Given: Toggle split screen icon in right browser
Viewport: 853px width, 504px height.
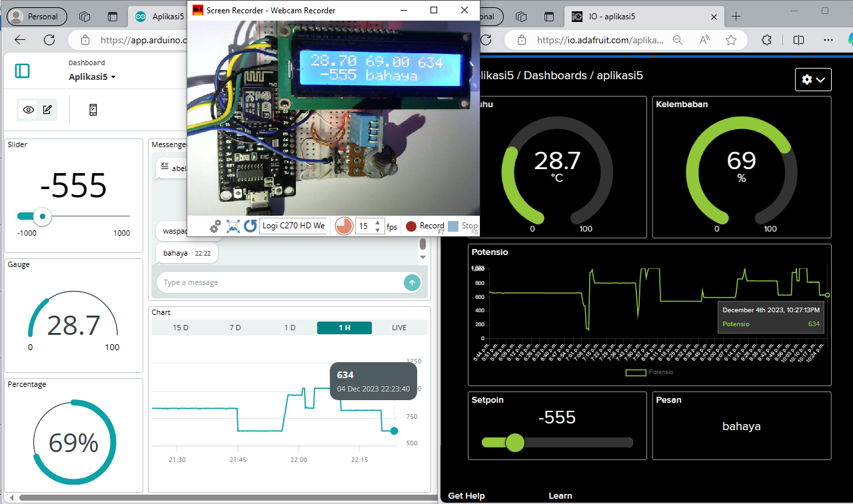Looking at the screenshot, I should point(798,40).
